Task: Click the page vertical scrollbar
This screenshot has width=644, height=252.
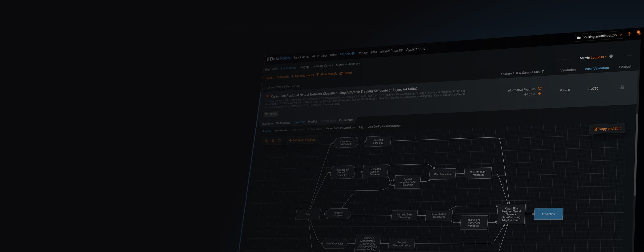Action: coord(635,154)
